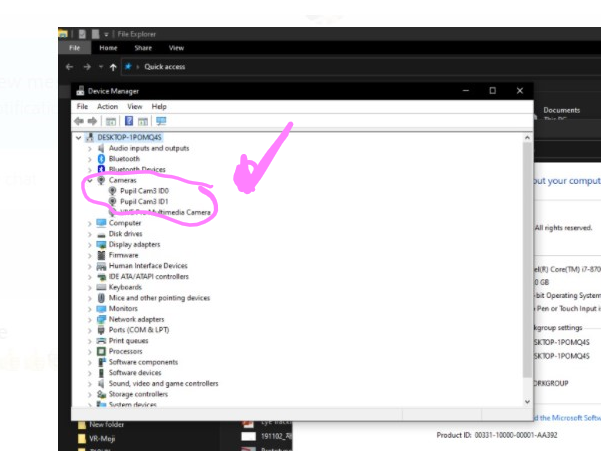The width and height of the screenshot is (601, 451).
Task: Click the File Explorer Back navigation arrow
Action: (x=69, y=67)
